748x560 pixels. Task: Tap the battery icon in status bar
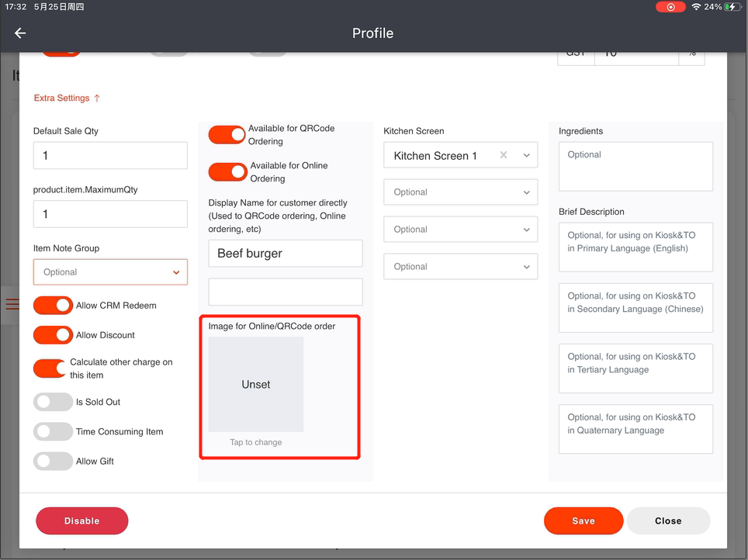(x=732, y=7)
